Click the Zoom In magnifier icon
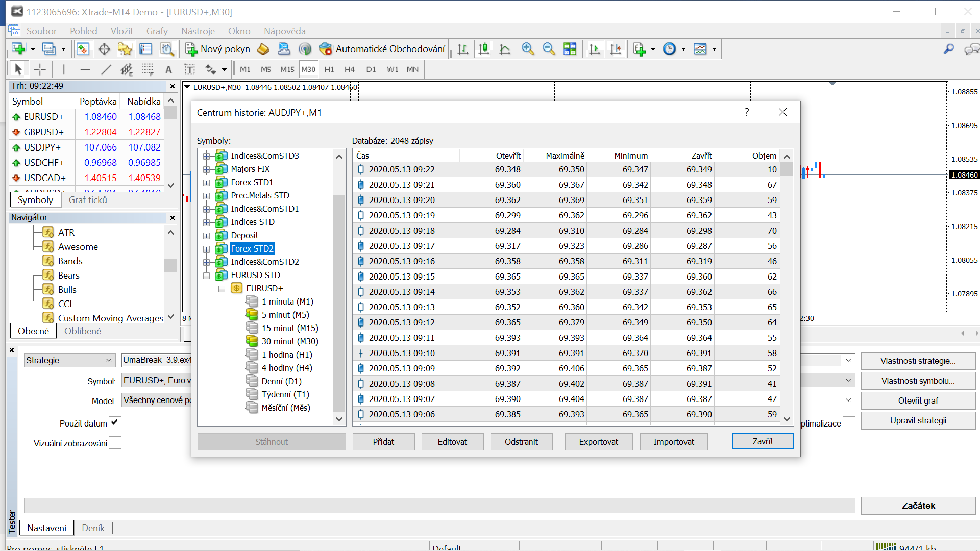The height and width of the screenshot is (551, 980). point(528,49)
